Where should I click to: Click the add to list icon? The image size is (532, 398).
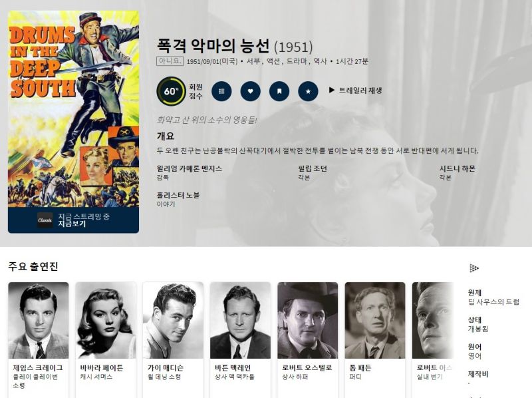pyautogui.click(x=221, y=91)
